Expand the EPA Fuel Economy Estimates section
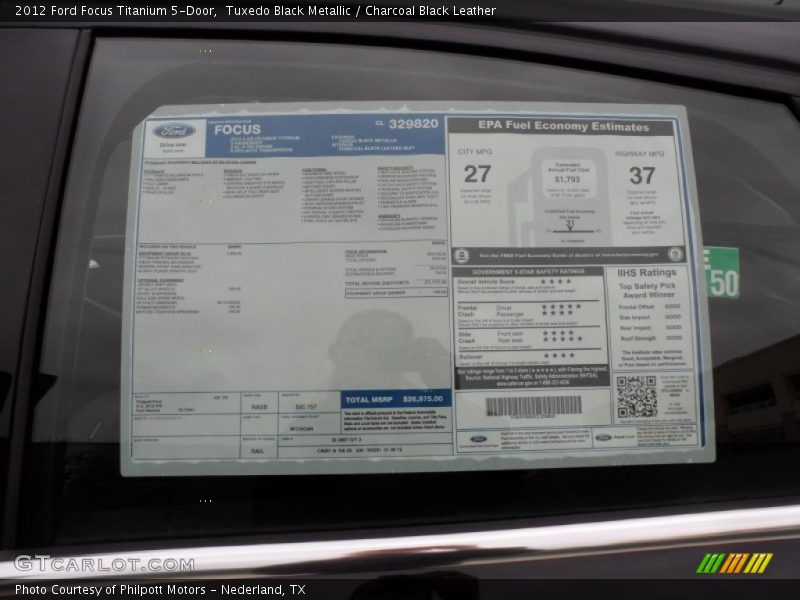The width and height of the screenshot is (800, 600). pos(566,126)
